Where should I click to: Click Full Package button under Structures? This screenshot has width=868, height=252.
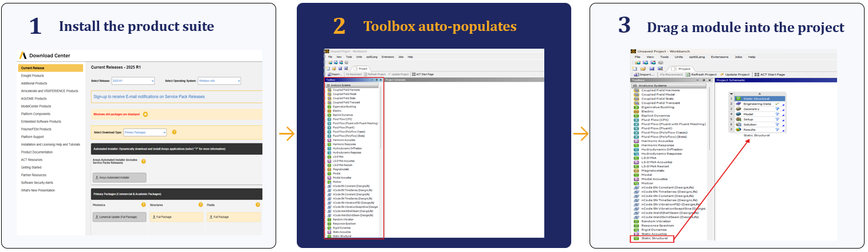tap(176, 217)
